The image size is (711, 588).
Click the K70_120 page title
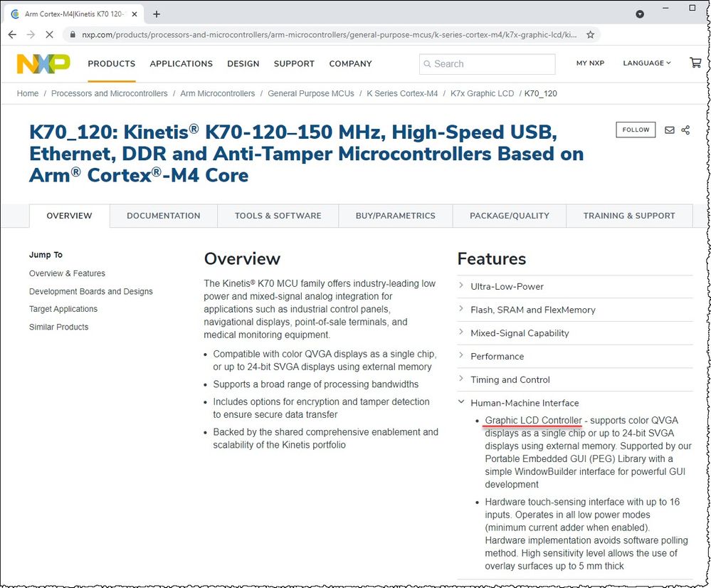(x=307, y=154)
